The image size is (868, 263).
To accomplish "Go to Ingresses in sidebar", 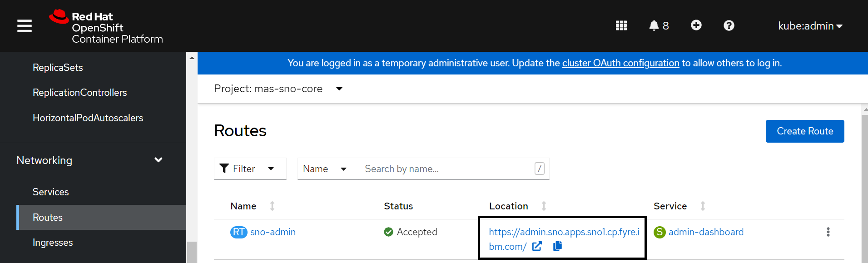I will (53, 243).
